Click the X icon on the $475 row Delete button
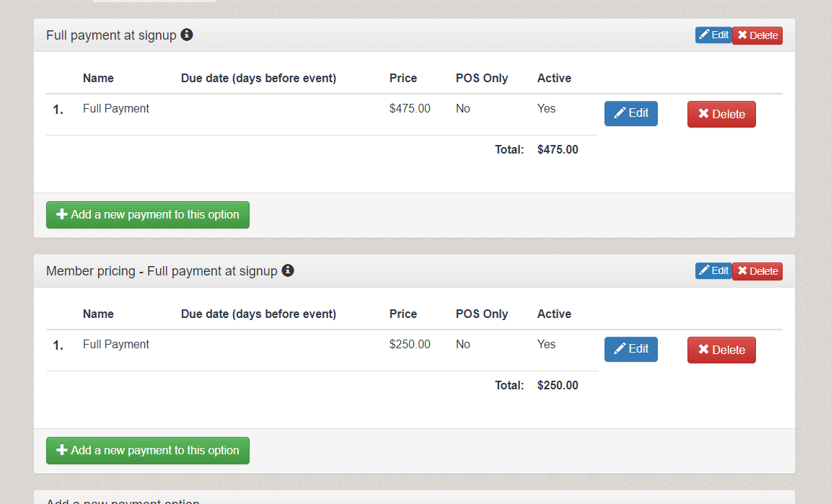The height and width of the screenshot is (504, 831). point(701,114)
